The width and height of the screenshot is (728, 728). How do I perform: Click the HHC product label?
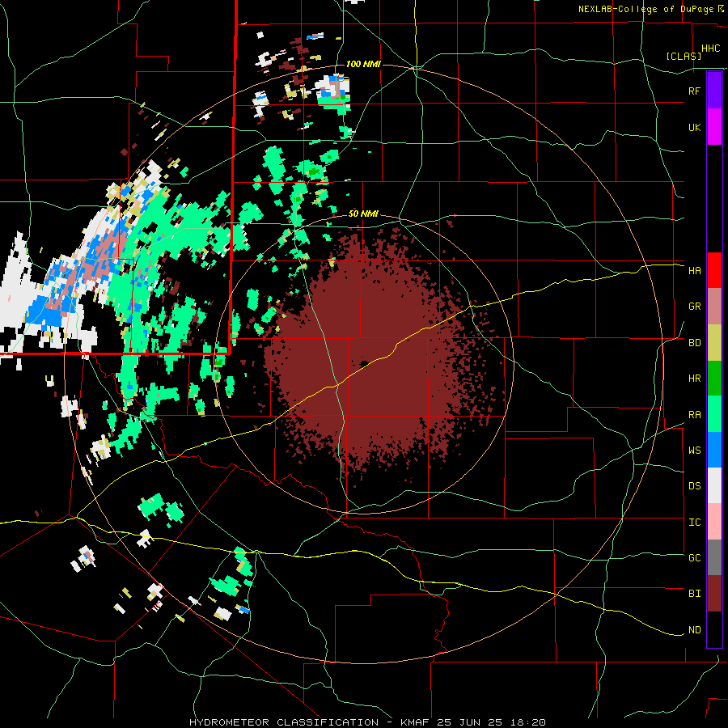tap(710, 49)
